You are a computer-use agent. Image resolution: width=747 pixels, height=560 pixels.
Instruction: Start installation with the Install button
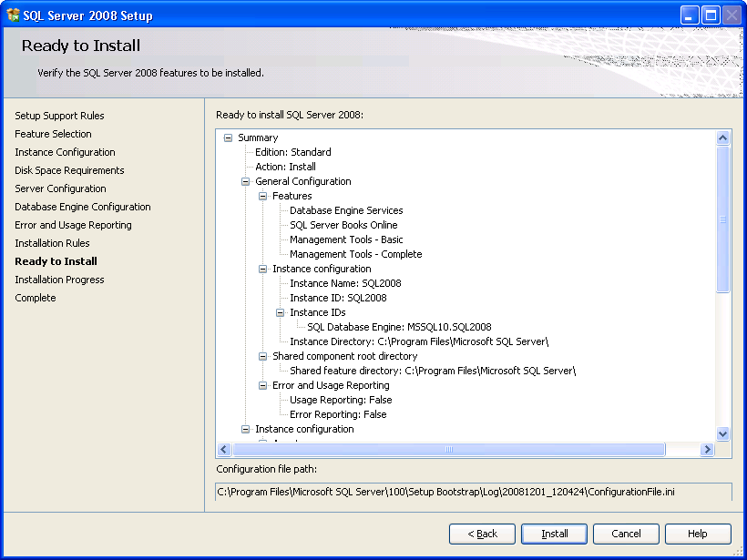[554, 534]
